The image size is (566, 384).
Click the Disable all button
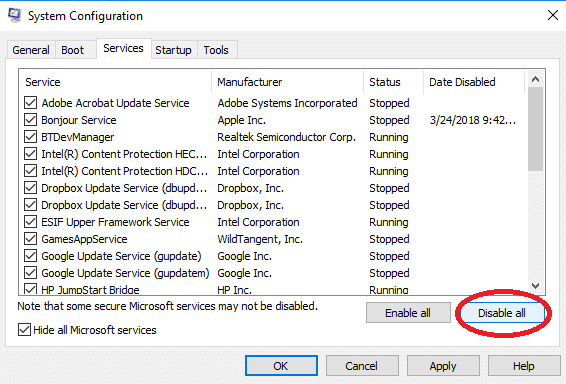(502, 313)
